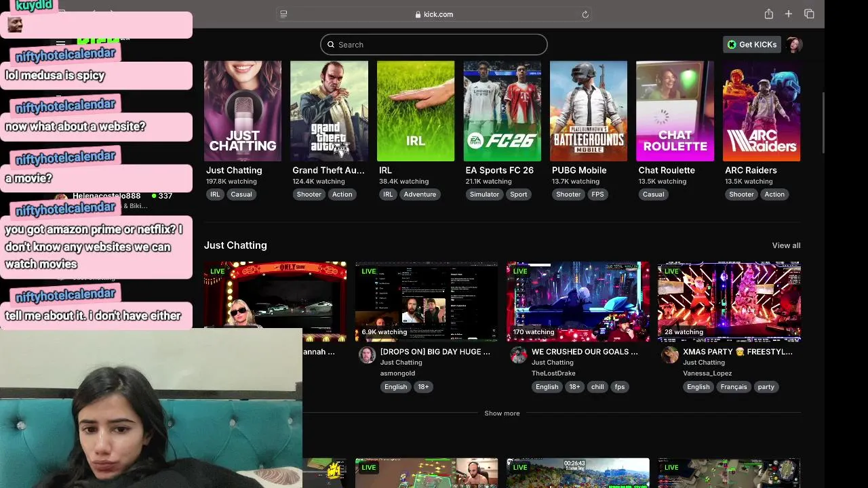Click the Chat Roulette category title
Viewport: 868px width, 488px height.
pos(667,170)
